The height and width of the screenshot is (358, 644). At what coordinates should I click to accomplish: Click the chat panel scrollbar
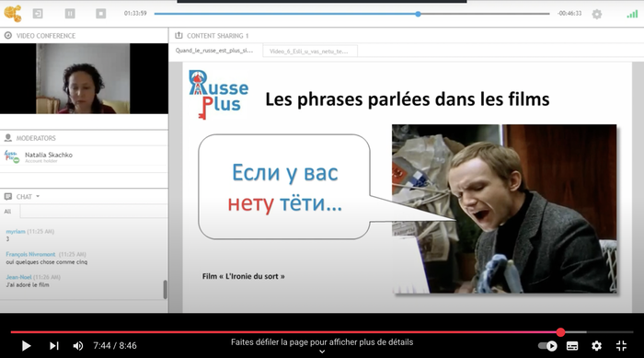[x=165, y=289]
